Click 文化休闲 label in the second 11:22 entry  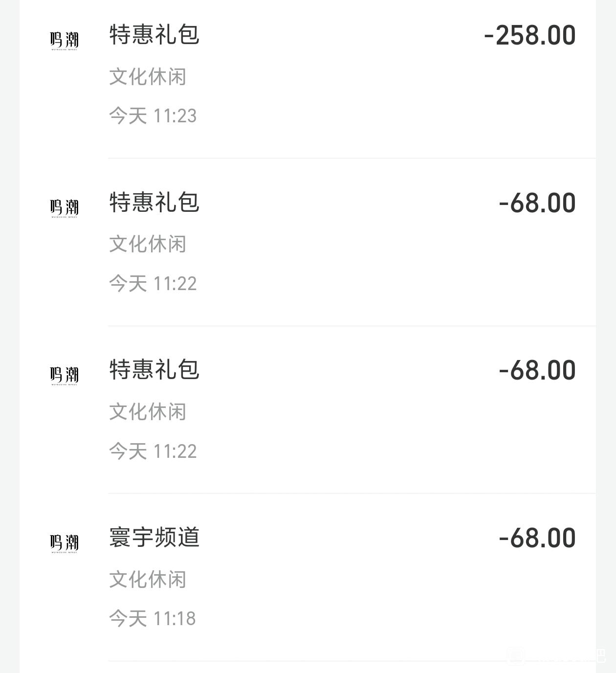pos(148,412)
